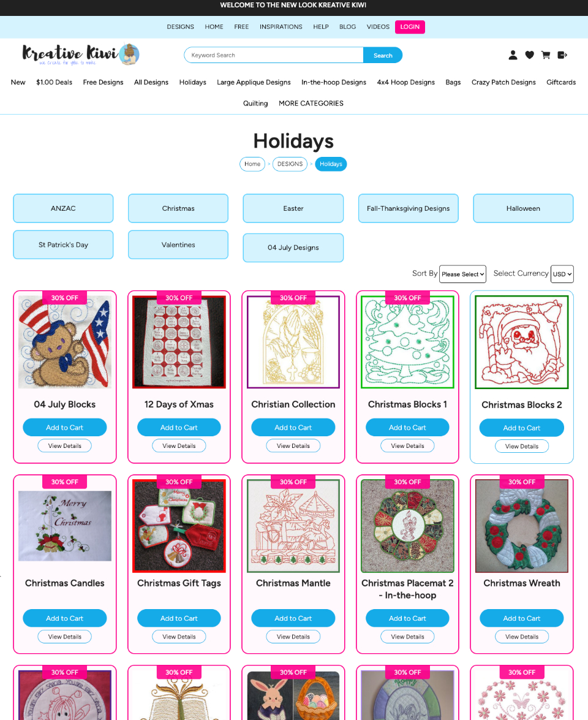This screenshot has width=588, height=720.
Task: Click the Kreative Kiwi logo
Action: [80, 55]
